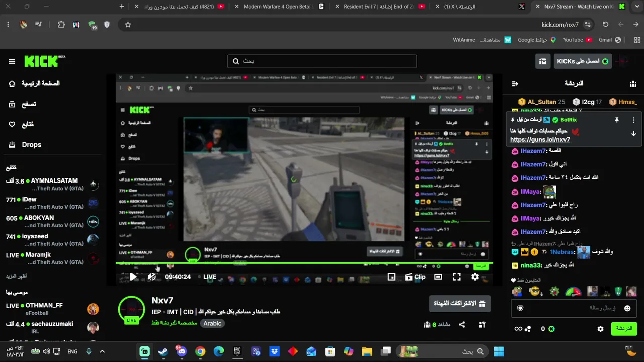Play the stream video
The image size is (644, 362).
(x=133, y=277)
